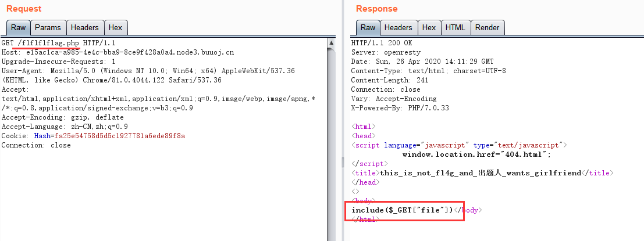644x241 pixels.
Task: Click the Upgrade-Insecure-Requests: 1 line
Action: (59, 62)
